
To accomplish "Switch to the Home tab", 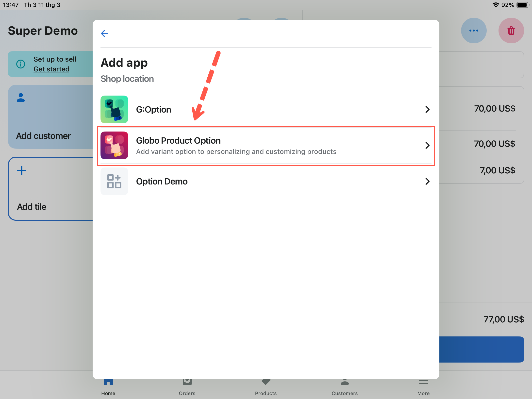I will 108,388.
